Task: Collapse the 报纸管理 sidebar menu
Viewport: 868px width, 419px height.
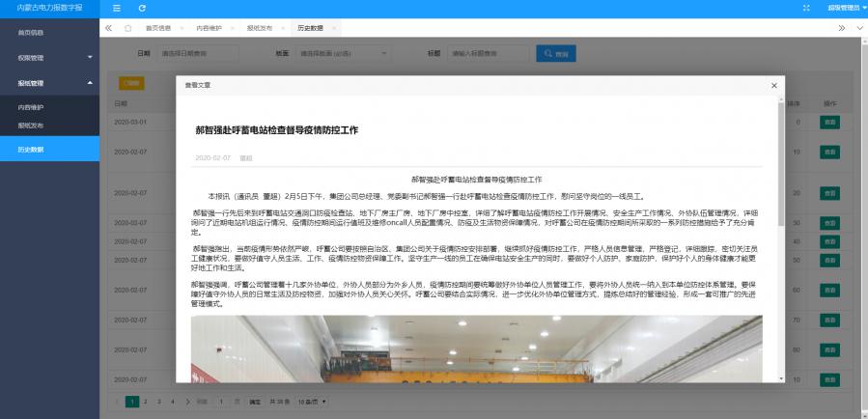Action: point(48,83)
